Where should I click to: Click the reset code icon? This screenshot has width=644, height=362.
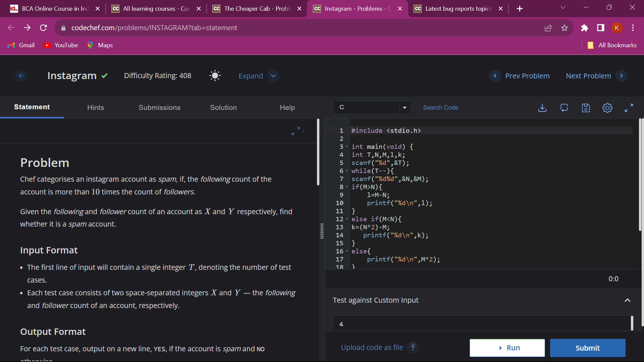tap(564, 108)
